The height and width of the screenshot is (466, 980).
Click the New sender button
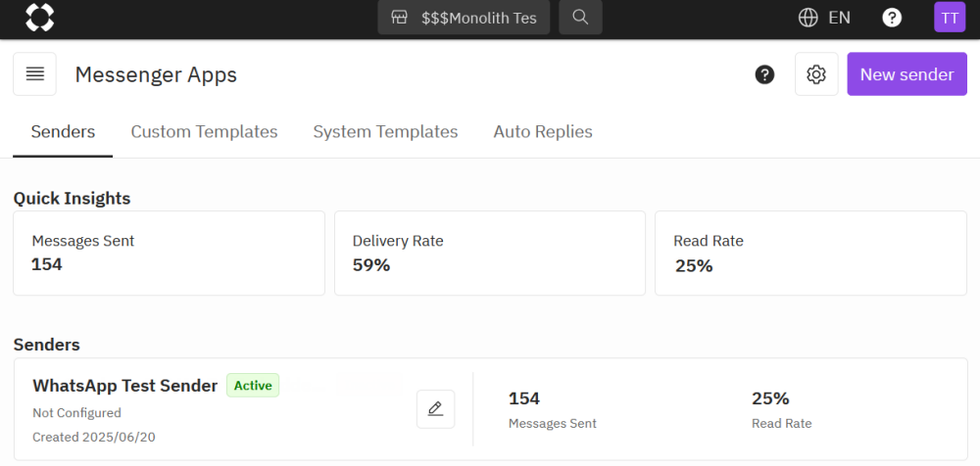[x=906, y=74]
